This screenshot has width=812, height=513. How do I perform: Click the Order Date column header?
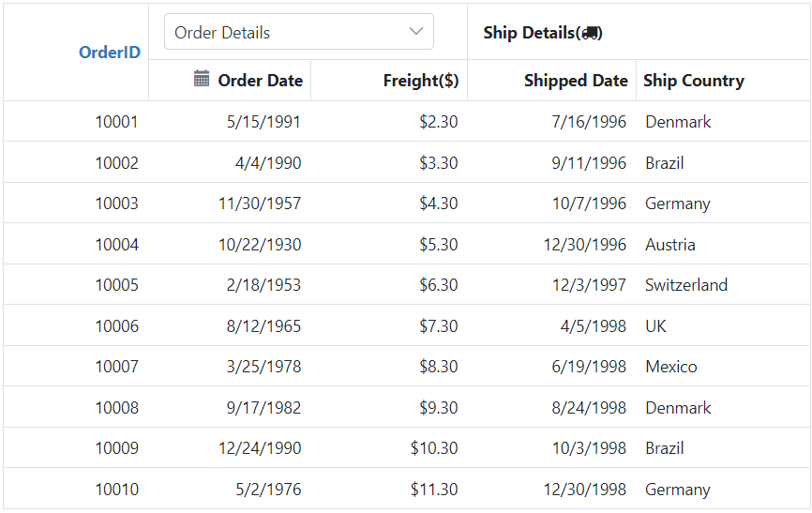tap(260, 81)
